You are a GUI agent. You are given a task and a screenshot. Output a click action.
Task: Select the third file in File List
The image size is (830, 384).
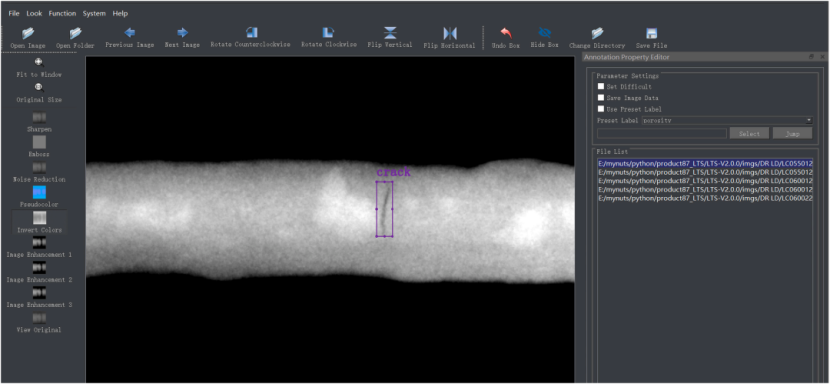(705, 181)
